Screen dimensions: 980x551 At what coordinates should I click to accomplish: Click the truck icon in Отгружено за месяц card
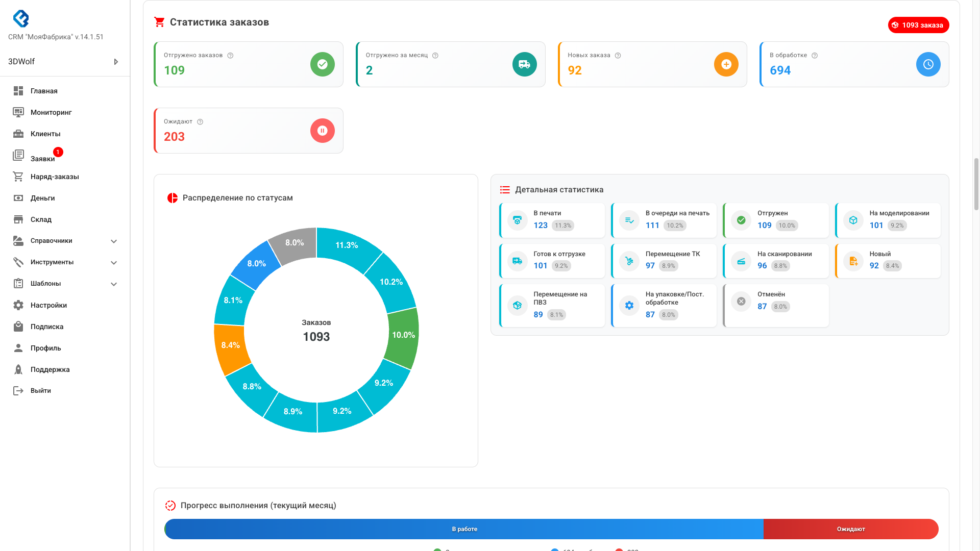524,64
